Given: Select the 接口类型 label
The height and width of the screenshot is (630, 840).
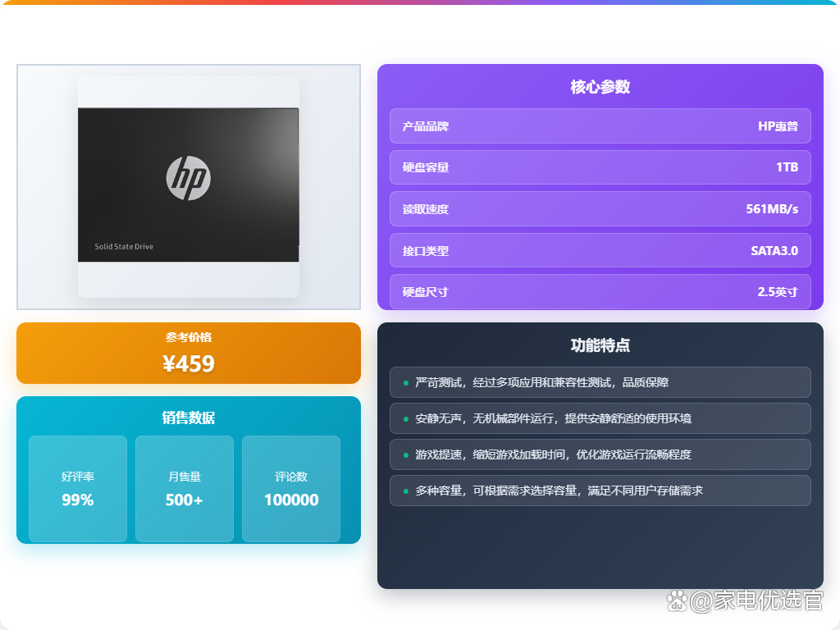Looking at the screenshot, I should click(426, 251).
